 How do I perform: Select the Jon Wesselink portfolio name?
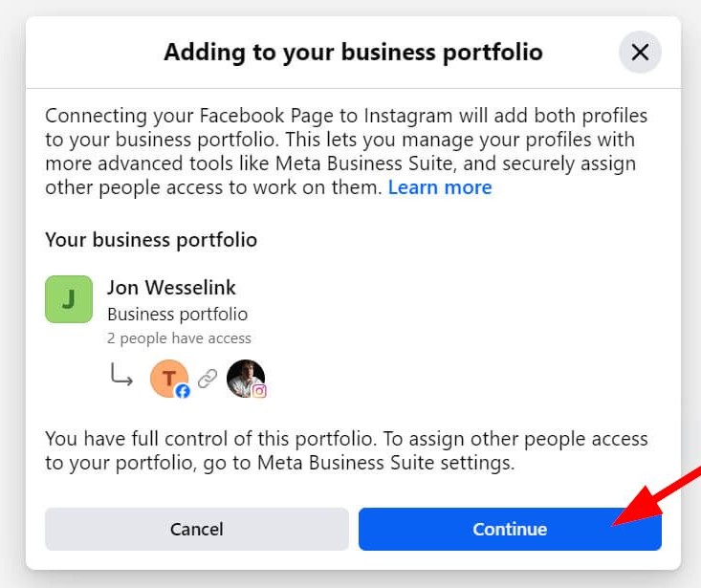[x=171, y=287]
